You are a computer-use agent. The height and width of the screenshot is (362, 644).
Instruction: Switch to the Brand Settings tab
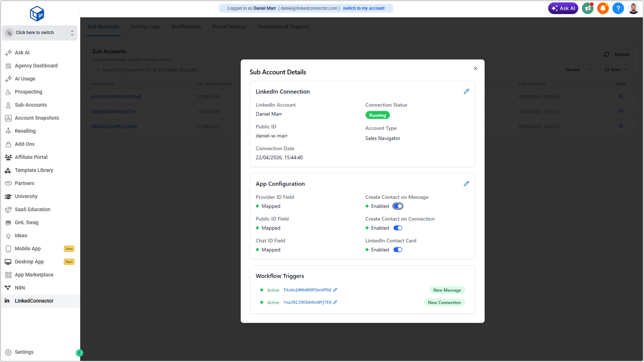click(x=230, y=26)
